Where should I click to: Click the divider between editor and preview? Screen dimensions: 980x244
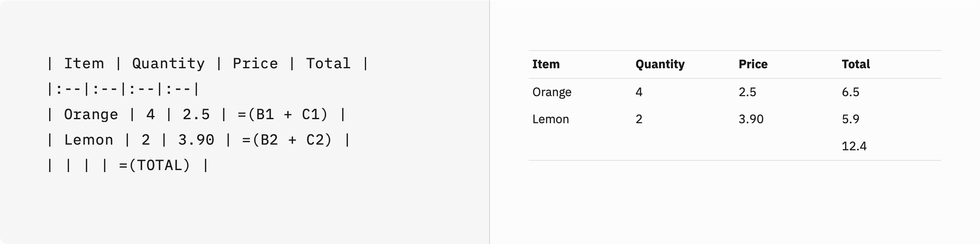pyautogui.click(x=490, y=122)
